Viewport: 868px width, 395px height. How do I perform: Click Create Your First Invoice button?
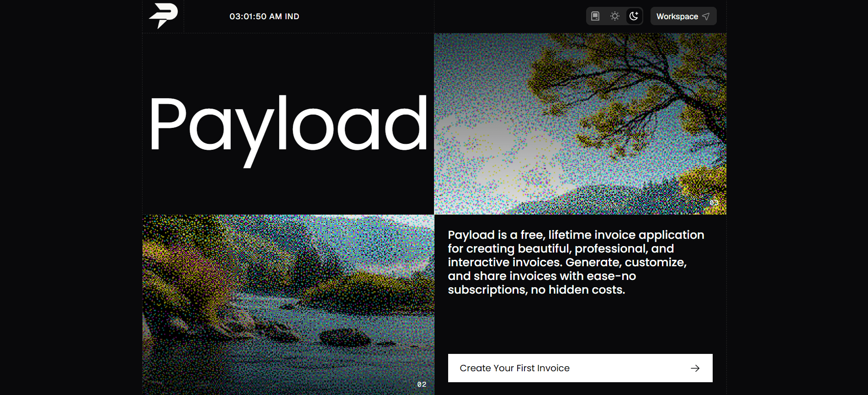580,368
